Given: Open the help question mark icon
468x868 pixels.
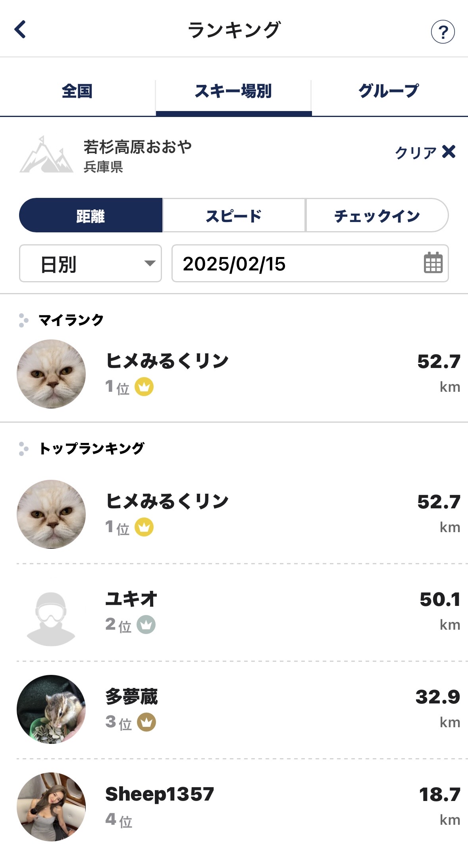Looking at the screenshot, I should point(443,32).
